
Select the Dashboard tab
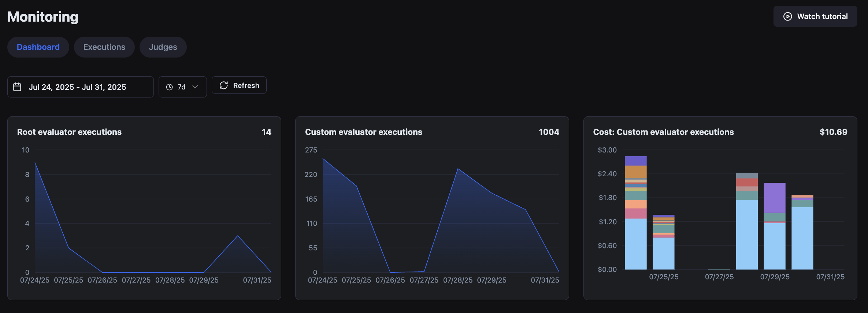pyautogui.click(x=38, y=47)
